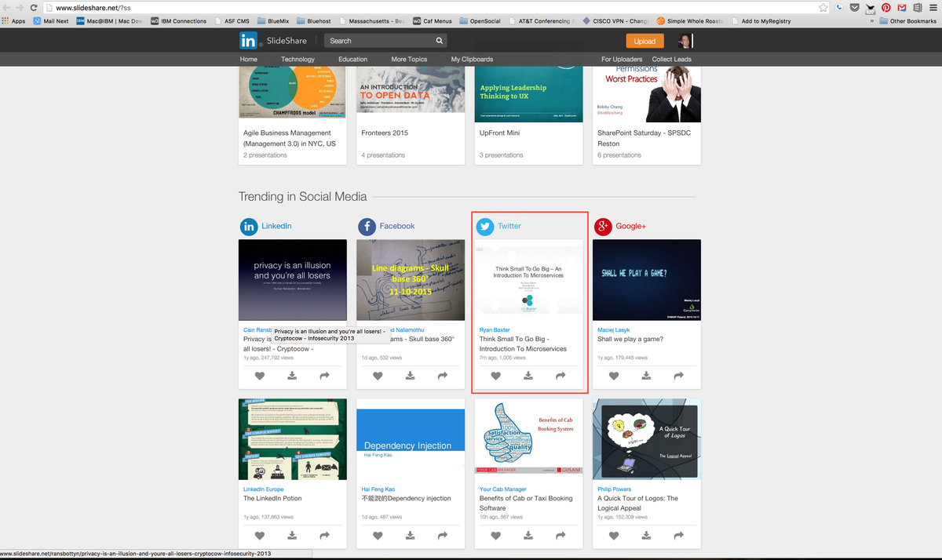Open My Clipboards
The height and width of the screenshot is (560, 942).
pos(472,59)
